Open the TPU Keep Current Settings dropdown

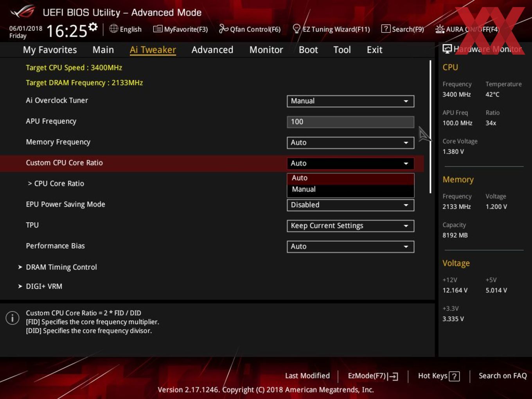click(x=350, y=226)
